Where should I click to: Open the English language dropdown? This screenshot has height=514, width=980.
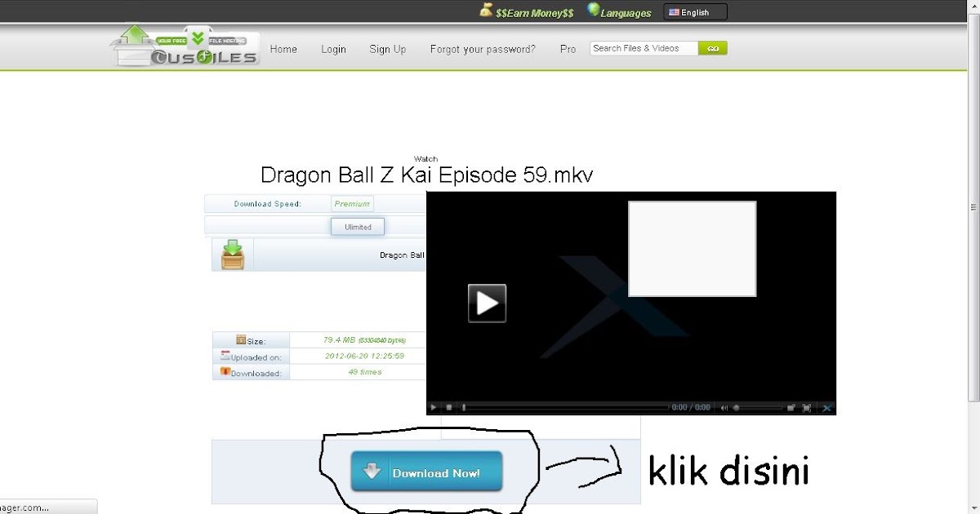coord(695,12)
